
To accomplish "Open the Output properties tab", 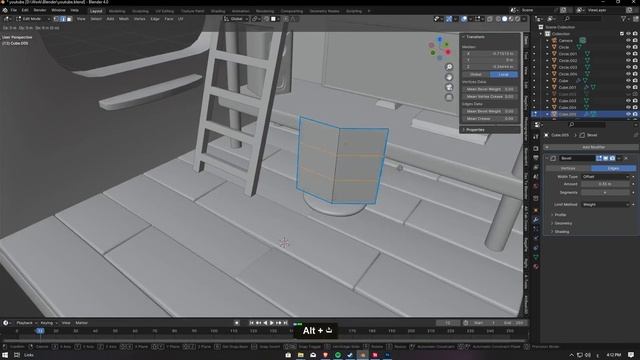I will (536, 158).
